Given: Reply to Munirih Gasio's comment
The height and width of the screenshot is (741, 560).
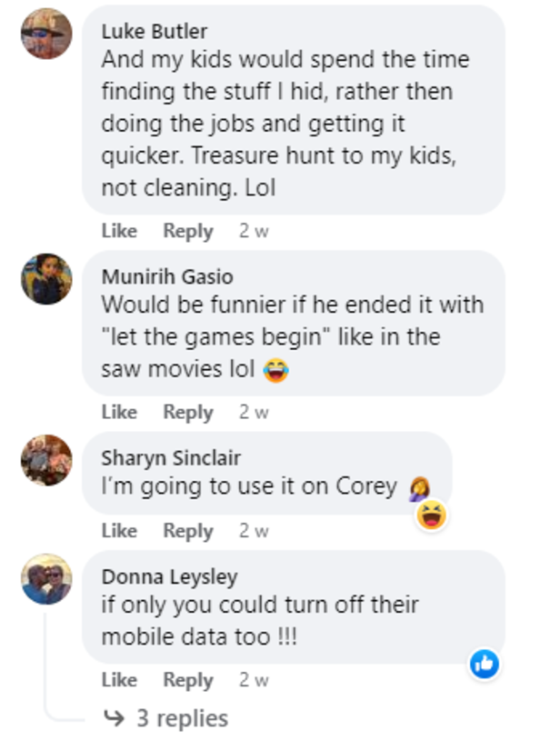Looking at the screenshot, I should click(187, 412).
